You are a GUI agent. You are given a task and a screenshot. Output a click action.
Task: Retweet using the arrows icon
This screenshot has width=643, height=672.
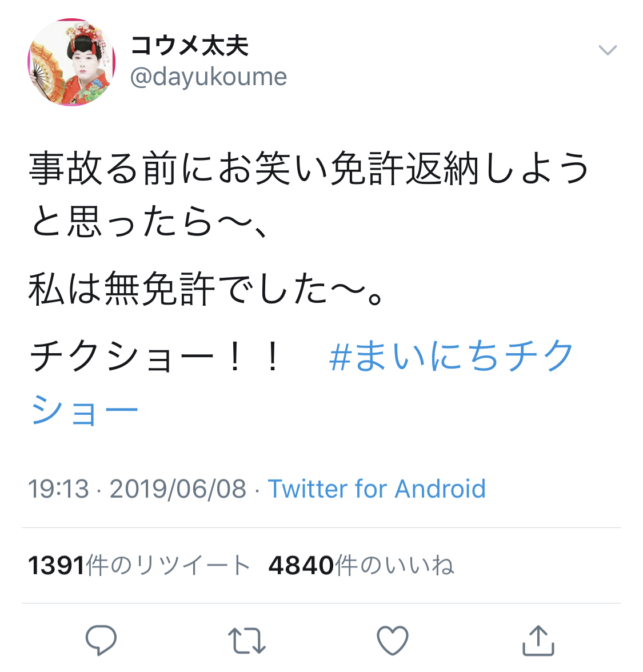246,641
